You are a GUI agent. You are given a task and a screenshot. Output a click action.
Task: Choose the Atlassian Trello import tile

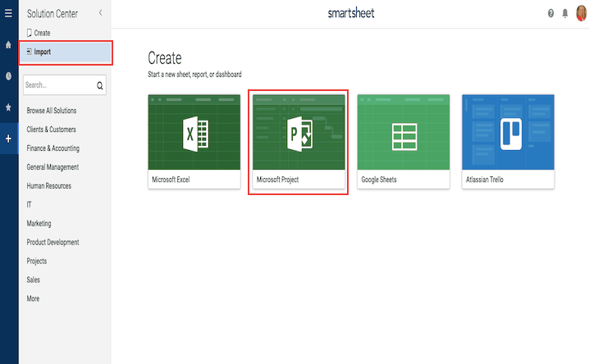[x=508, y=141]
